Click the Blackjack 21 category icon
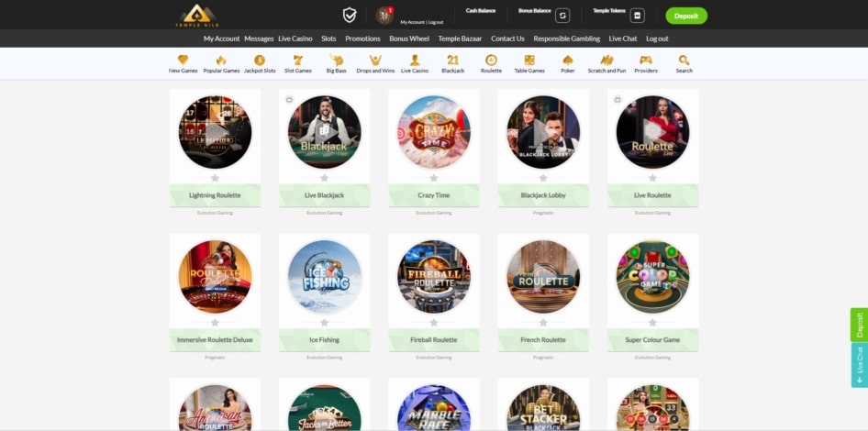This screenshot has height=431, width=868. (x=452, y=61)
